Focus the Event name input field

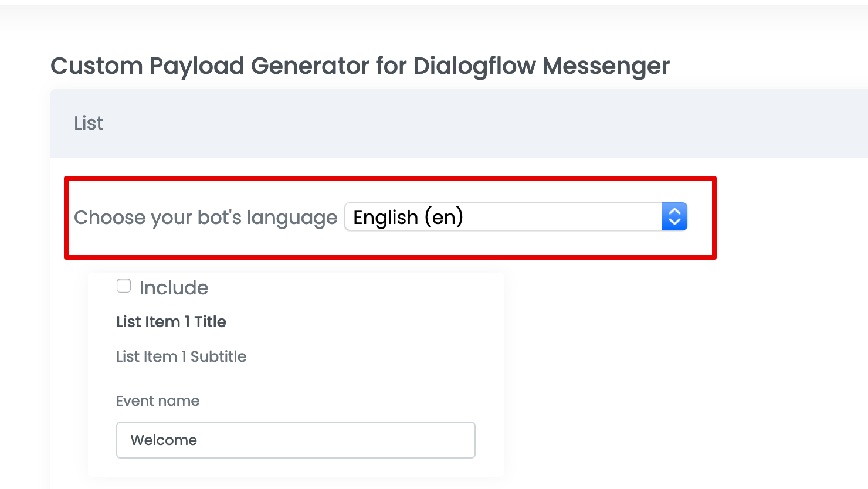pos(296,440)
